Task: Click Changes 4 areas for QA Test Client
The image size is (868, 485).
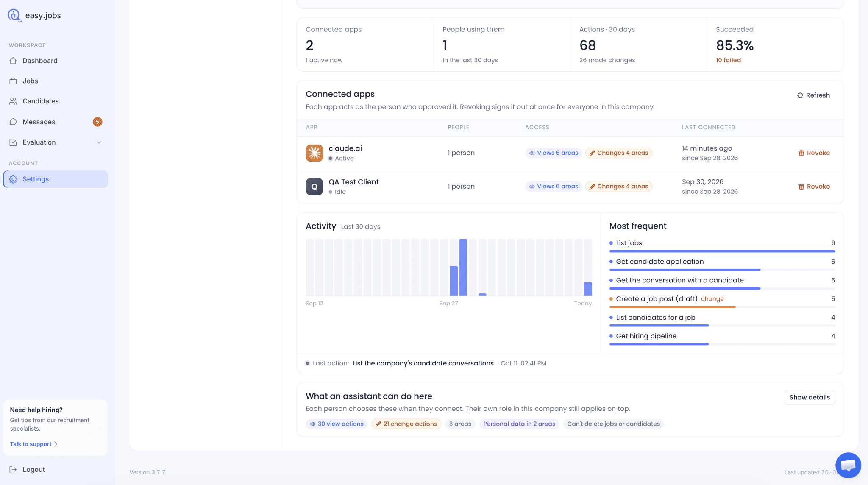Action: coord(618,187)
